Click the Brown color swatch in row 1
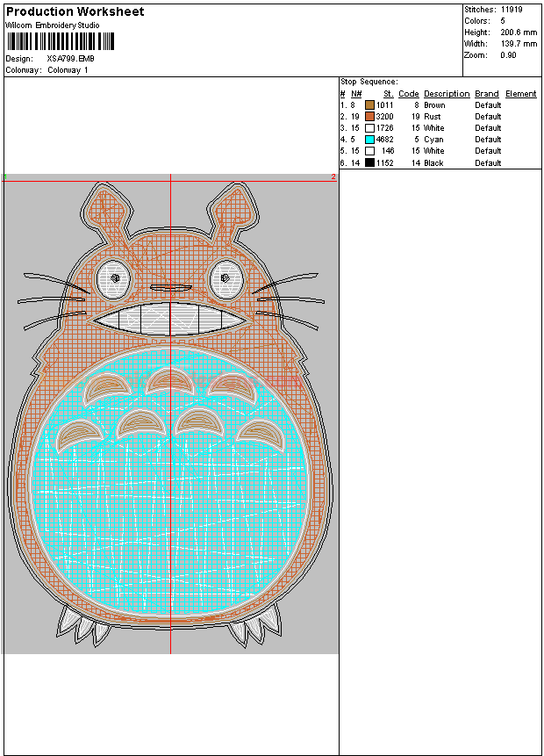The image size is (544, 756). [x=369, y=105]
